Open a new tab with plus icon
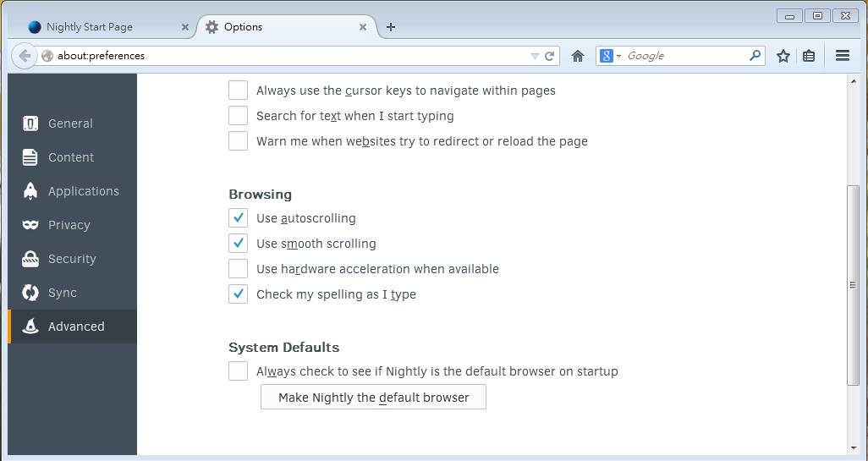The image size is (868, 461). [x=390, y=27]
